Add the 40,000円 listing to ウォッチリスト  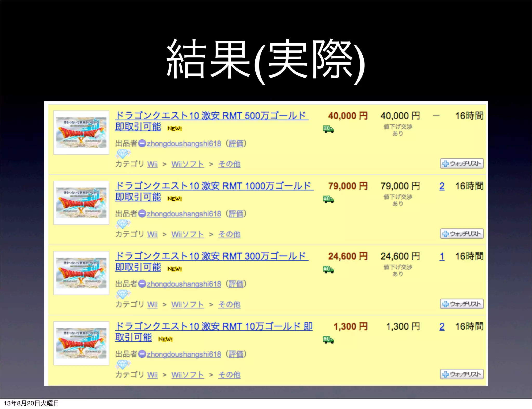click(462, 163)
